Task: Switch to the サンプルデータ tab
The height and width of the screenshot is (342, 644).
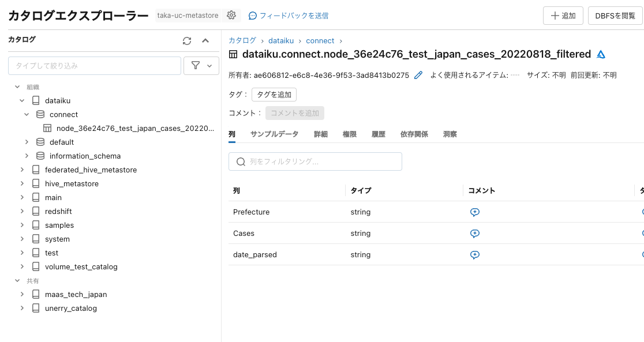Action: click(x=273, y=134)
